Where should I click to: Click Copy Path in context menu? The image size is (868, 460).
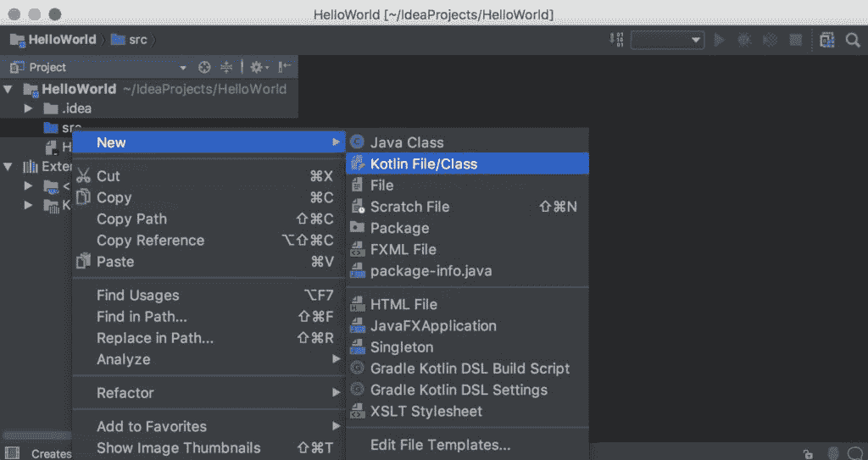coord(131,219)
